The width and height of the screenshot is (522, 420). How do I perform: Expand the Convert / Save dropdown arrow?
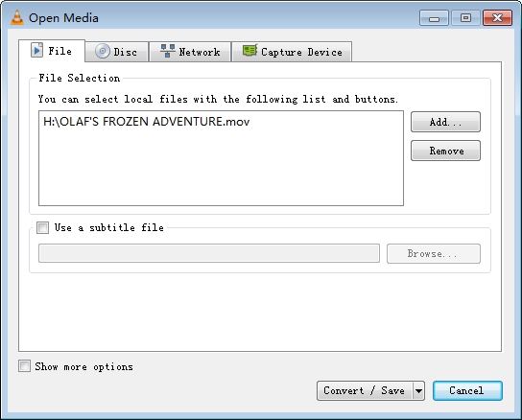point(418,390)
